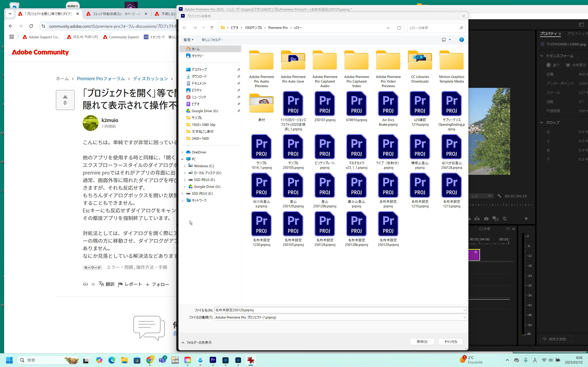Click the Up one folder arrow
588x367 pixels.
point(212,28)
